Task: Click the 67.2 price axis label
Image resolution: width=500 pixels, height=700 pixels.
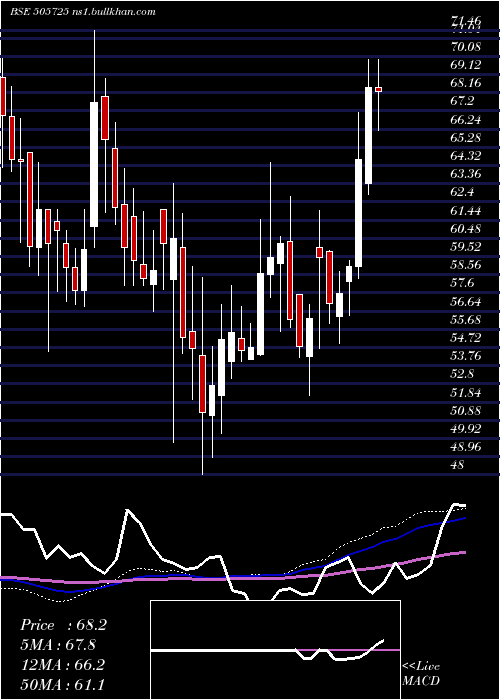Action: click(x=462, y=101)
